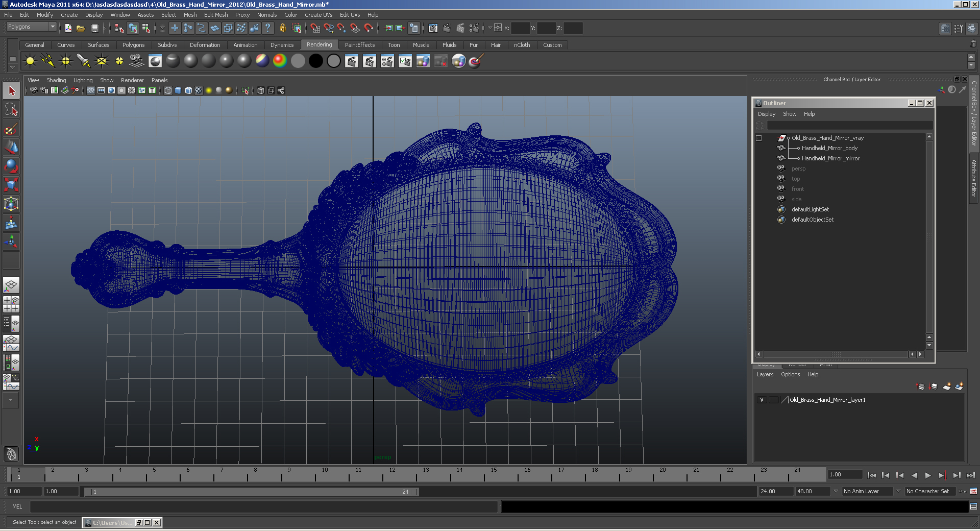
Task: Select the Paint Selection tool
Action: 11,129
